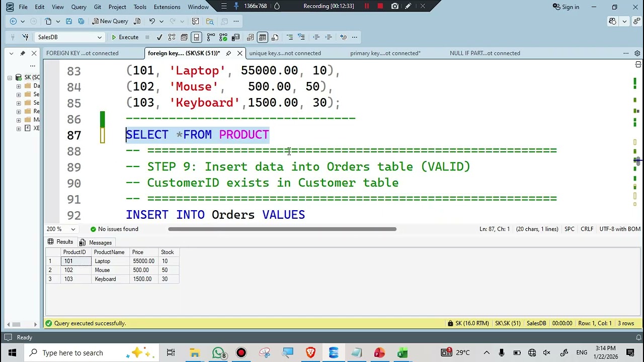This screenshot has height=362, width=644.
Task: Click the Navigate Backward icon
Action: (13, 21)
